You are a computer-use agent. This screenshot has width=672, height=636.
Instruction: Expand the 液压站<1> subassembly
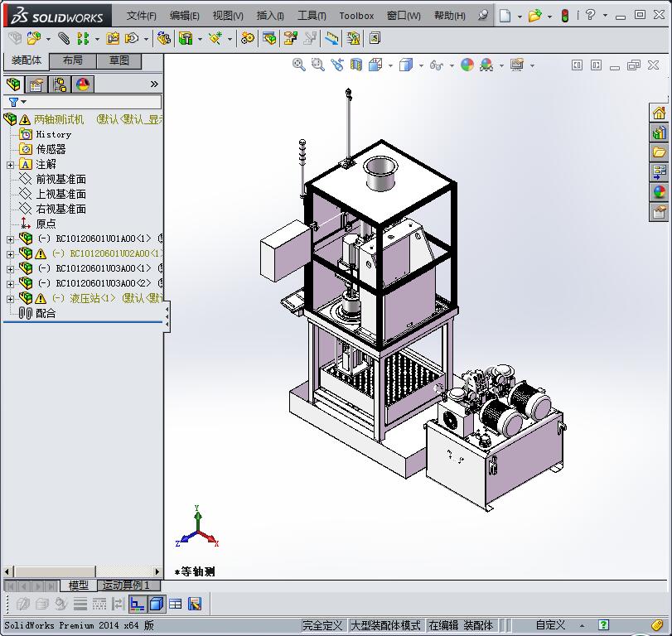click(10, 299)
